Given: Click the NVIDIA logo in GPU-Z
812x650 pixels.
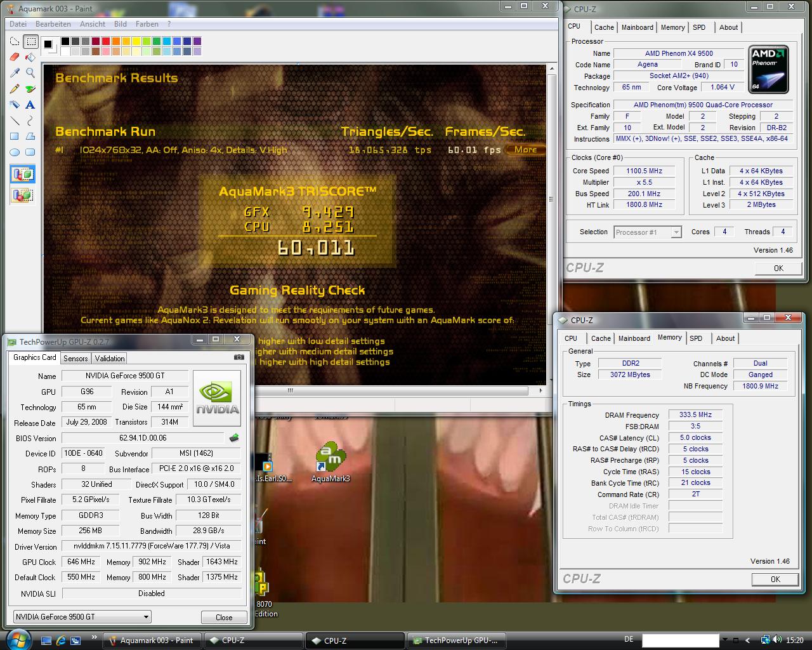Looking at the screenshot, I should 217,399.
